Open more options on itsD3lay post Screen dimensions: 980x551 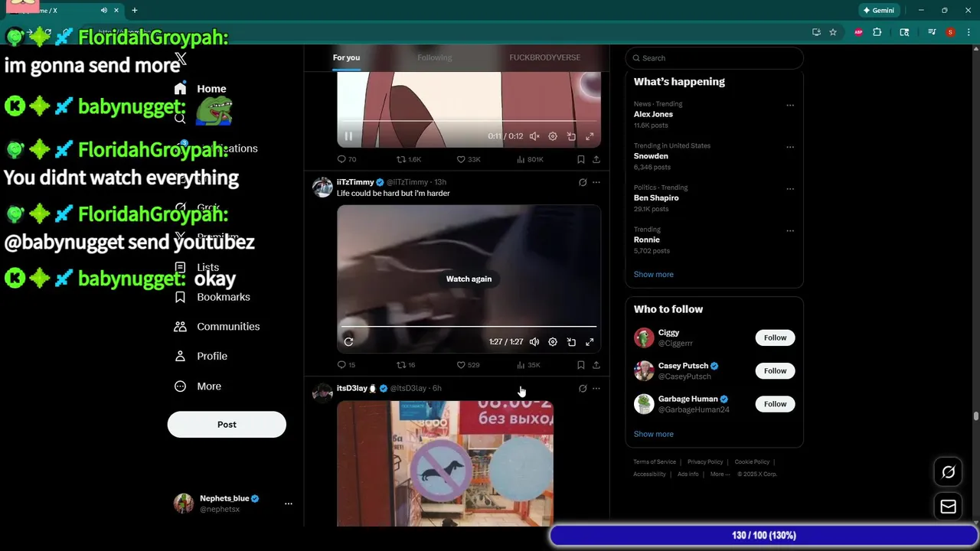[x=596, y=388]
